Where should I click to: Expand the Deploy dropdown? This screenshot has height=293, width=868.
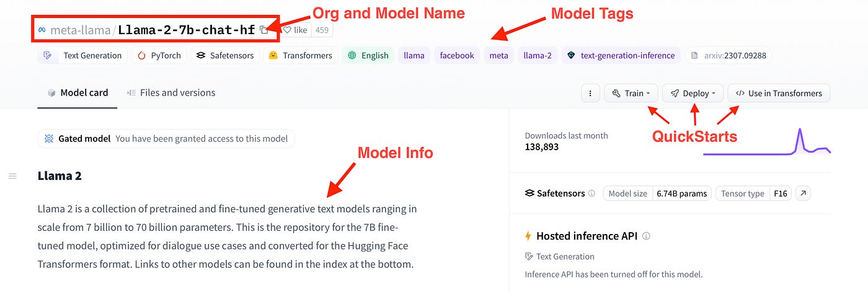coord(693,93)
